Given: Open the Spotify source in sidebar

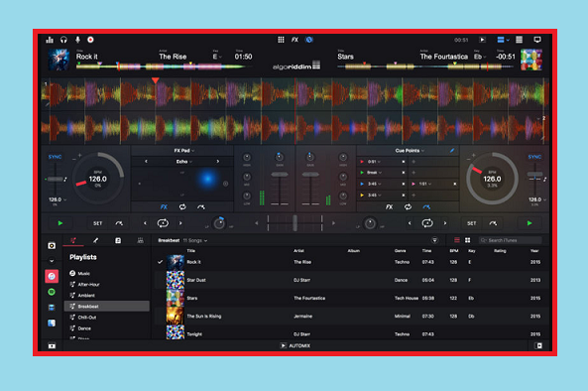Looking at the screenshot, I should coord(52,292).
